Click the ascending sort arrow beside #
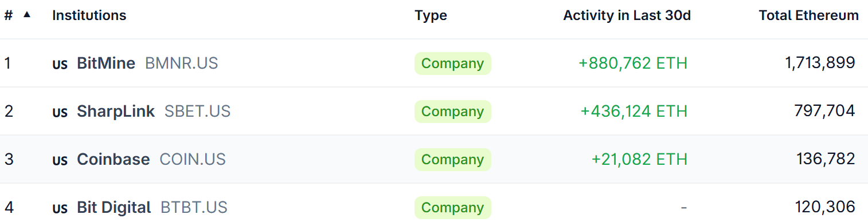The height and width of the screenshot is (222, 868). (x=26, y=15)
